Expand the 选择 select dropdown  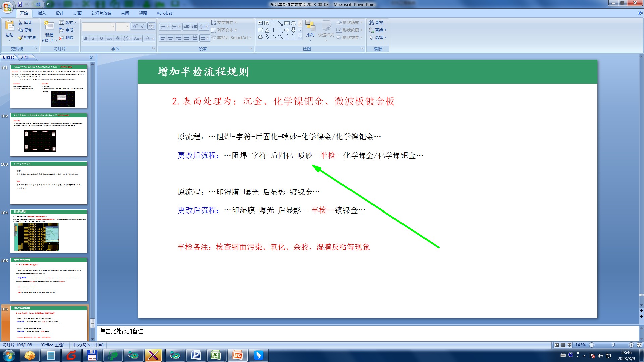[378, 38]
